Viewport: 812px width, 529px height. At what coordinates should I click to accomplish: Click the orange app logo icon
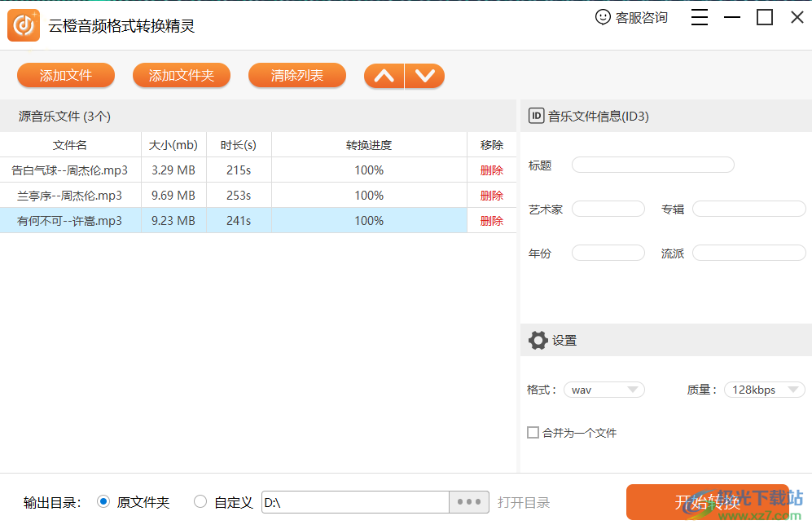click(24, 25)
